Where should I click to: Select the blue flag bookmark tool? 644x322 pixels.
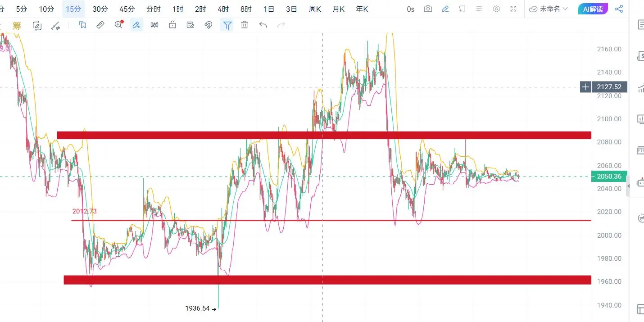82,25
